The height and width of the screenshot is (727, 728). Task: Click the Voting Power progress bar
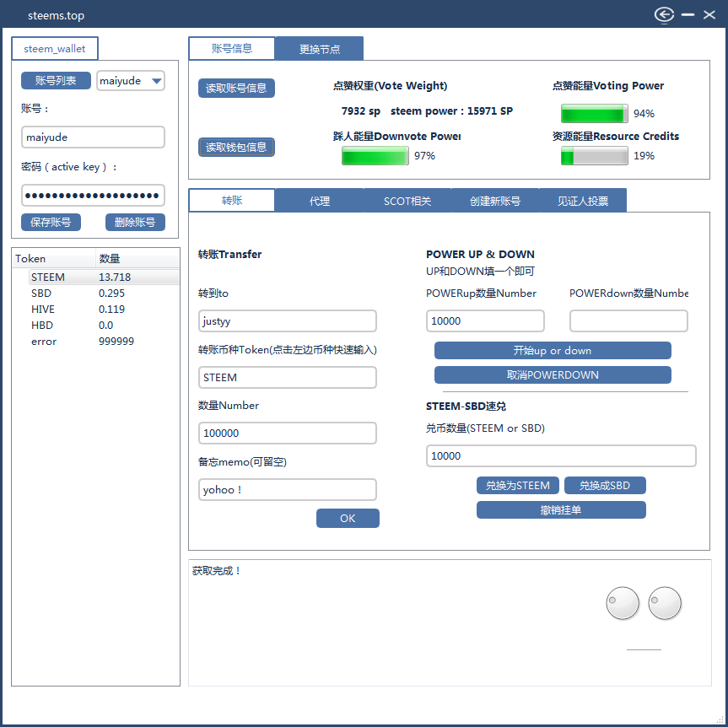594,113
